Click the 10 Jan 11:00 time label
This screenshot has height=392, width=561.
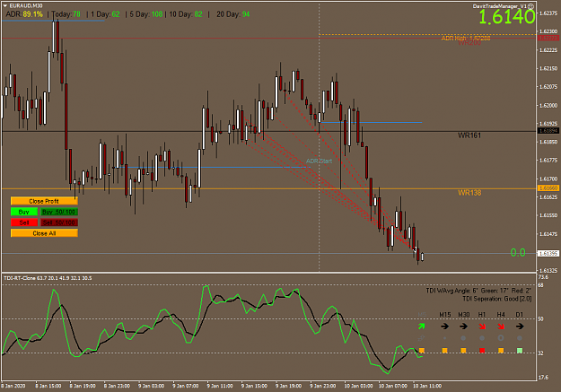[427, 386]
